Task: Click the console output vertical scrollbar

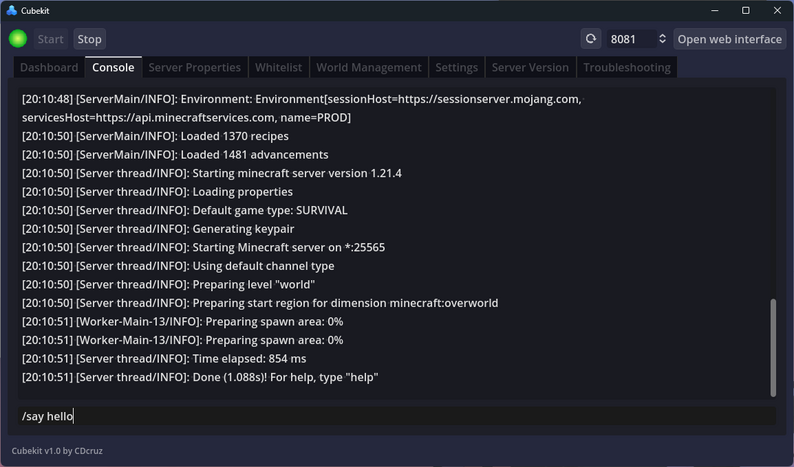Action: (773, 347)
